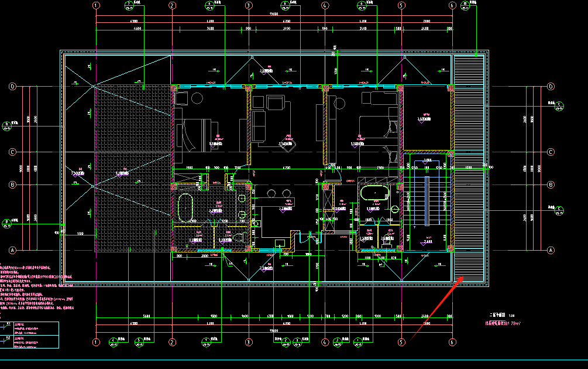Select the large grid-hatched terrace area
This screenshot has height=369, width=588.
tap(133, 168)
